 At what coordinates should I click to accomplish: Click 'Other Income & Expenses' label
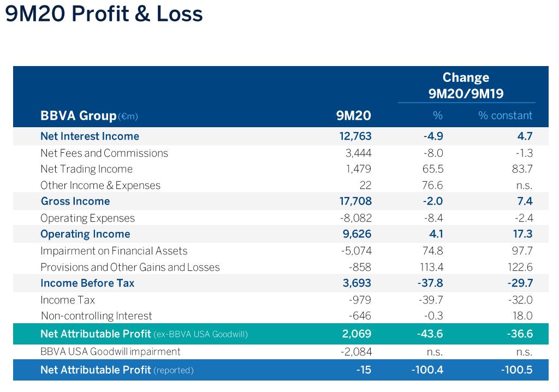(100, 186)
